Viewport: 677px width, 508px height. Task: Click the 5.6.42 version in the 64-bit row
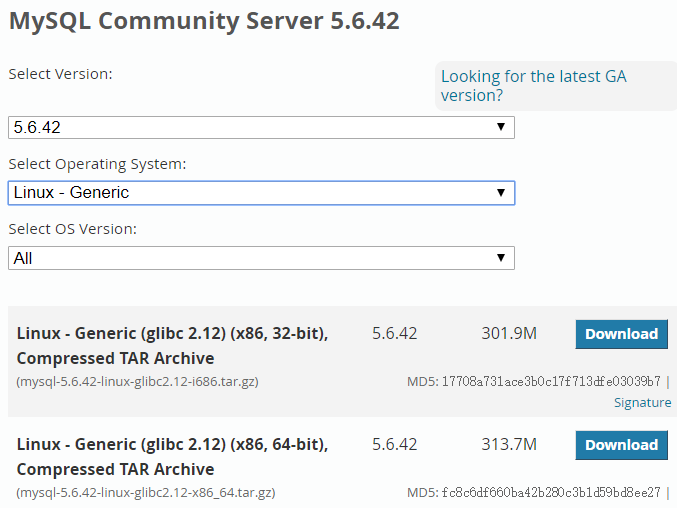coord(395,445)
